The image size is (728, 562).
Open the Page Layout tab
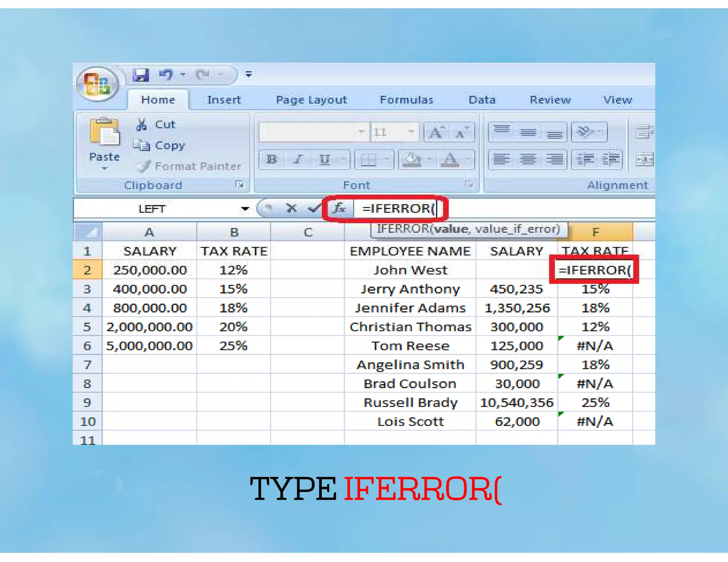311,100
